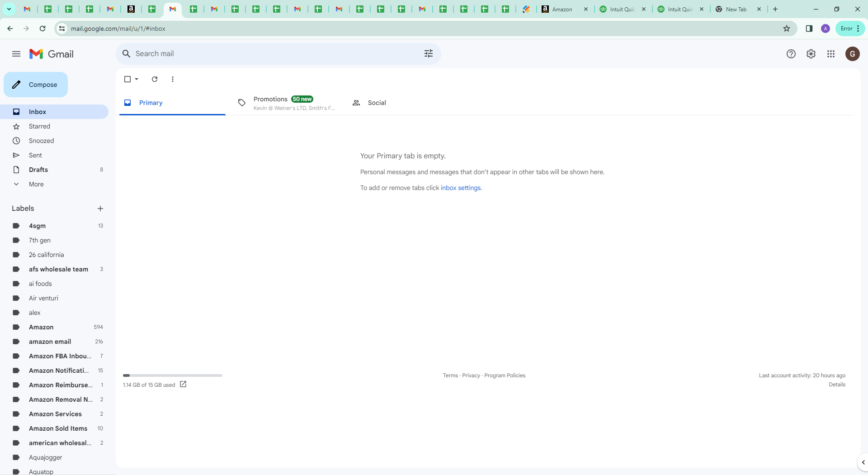The height and width of the screenshot is (475, 868).
Task: Open the amazon email label
Action: 54,342
